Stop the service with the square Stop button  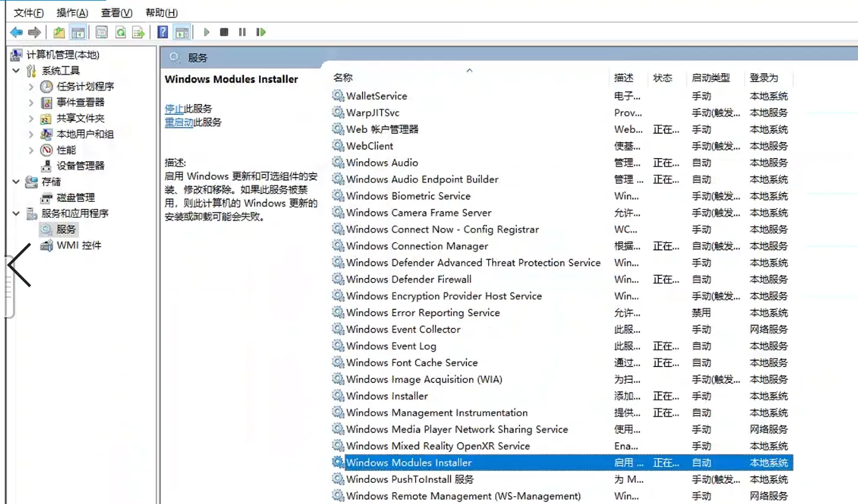pyautogui.click(x=224, y=32)
